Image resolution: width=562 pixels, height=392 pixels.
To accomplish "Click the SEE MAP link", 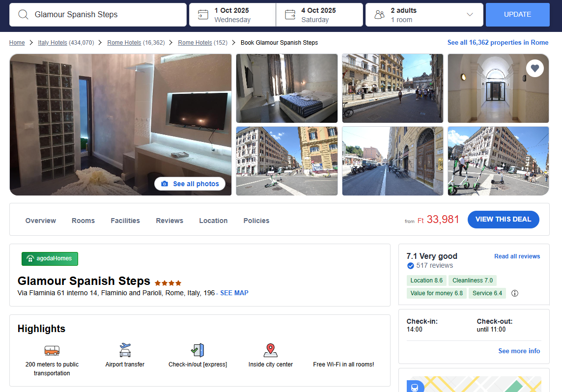I will (234, 293).
